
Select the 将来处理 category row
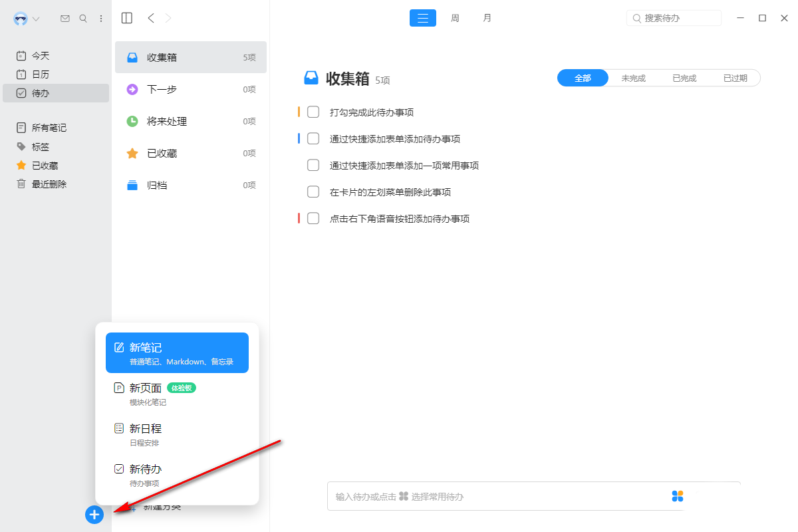(x=191, y=121)
